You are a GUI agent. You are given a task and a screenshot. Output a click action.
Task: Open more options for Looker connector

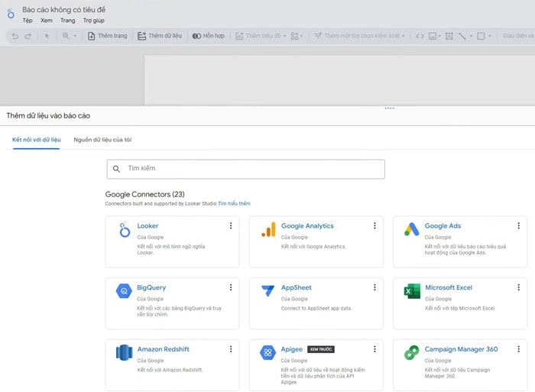tap(231, 225)
